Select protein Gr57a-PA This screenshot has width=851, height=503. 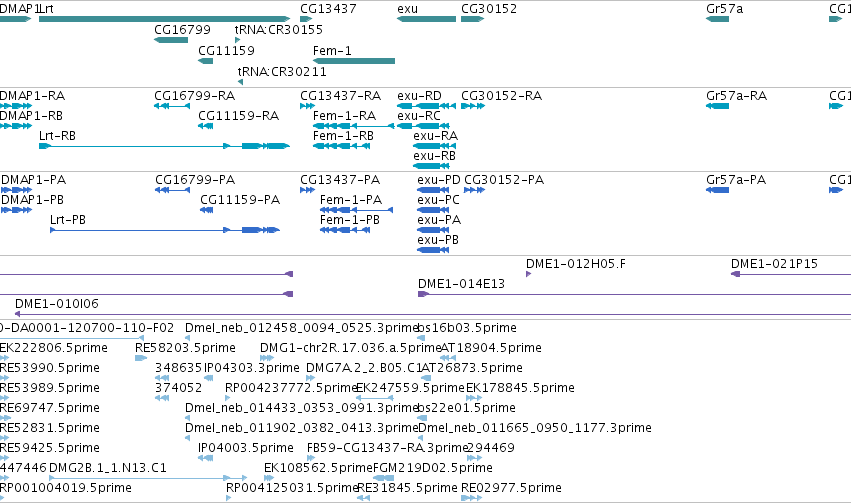pyautogui.click(x=736, y=180)
